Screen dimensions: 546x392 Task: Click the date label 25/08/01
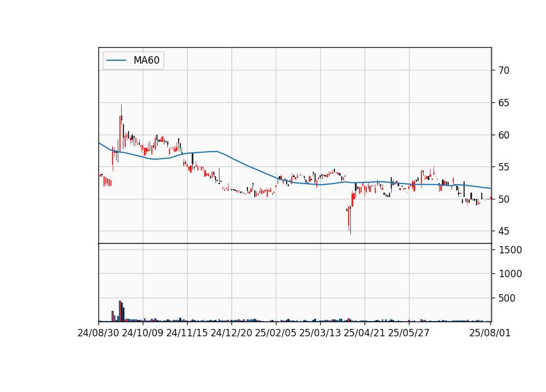tap(490, 333)
